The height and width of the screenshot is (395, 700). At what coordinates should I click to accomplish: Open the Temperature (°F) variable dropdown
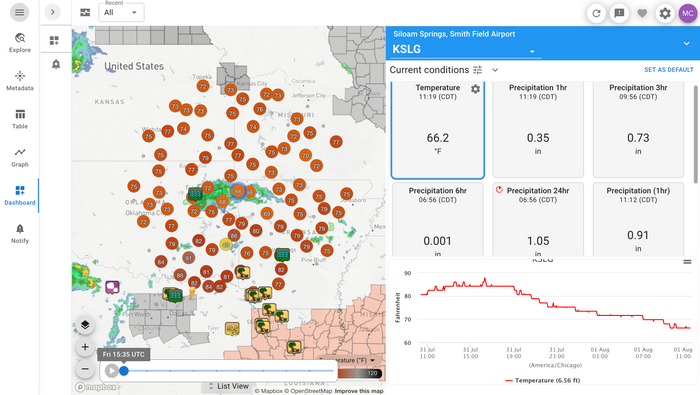[x=347, y=360]
